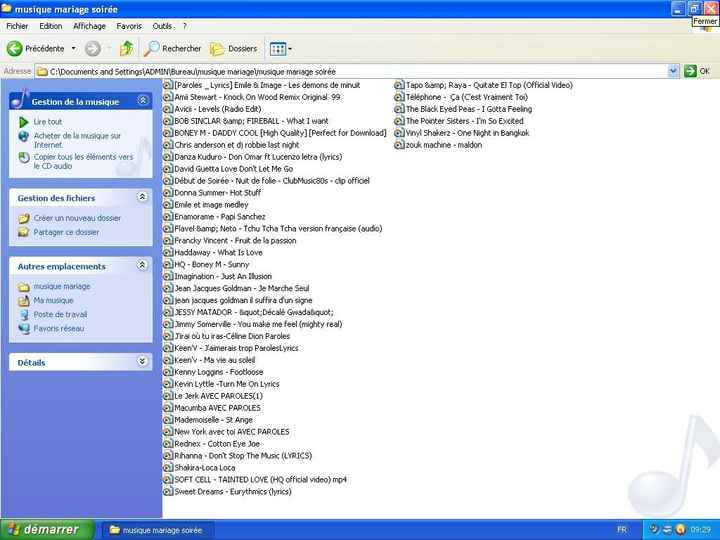Select file Rednex - Cotton Eye Joe
Screen dimensions: 720x540
(217, 444)
